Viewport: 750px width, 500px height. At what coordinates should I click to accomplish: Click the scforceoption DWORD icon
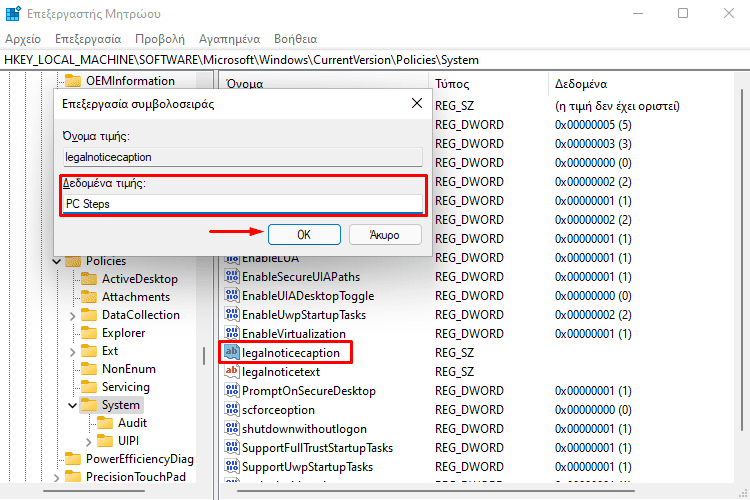pyautogui.click(x=232, y=409)
